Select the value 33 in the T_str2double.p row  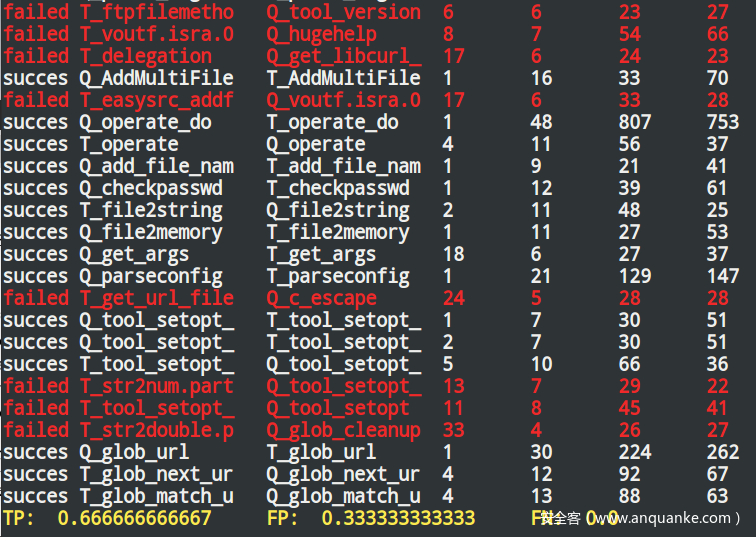coord(454,430)
